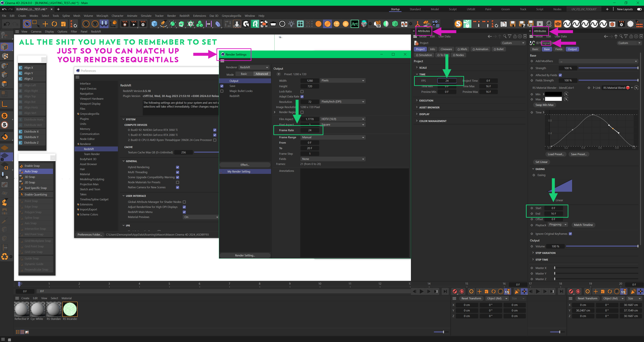
Task: Add a MoGraph Cloner
Action: click(200, 24)
